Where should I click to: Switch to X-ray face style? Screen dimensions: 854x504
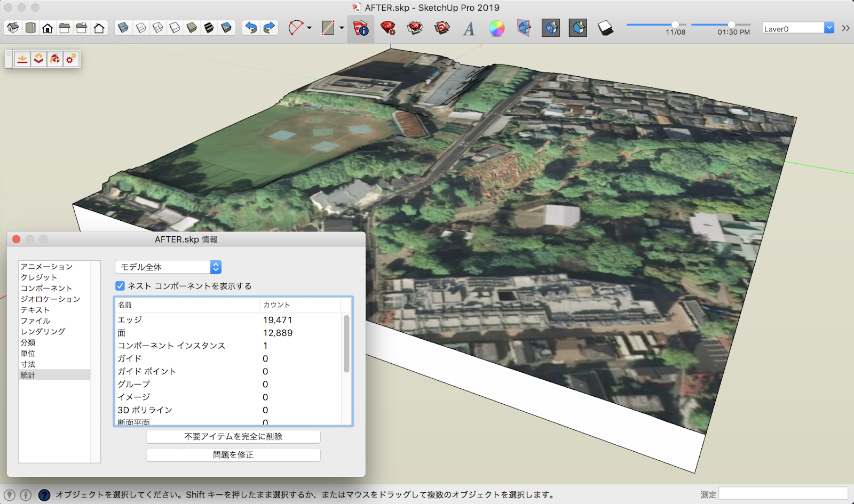123,28
